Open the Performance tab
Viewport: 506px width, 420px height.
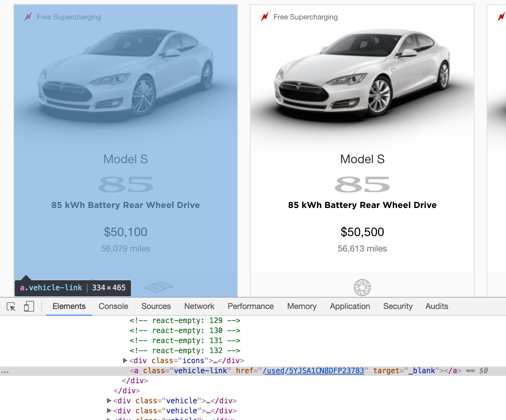pos(251,306)
